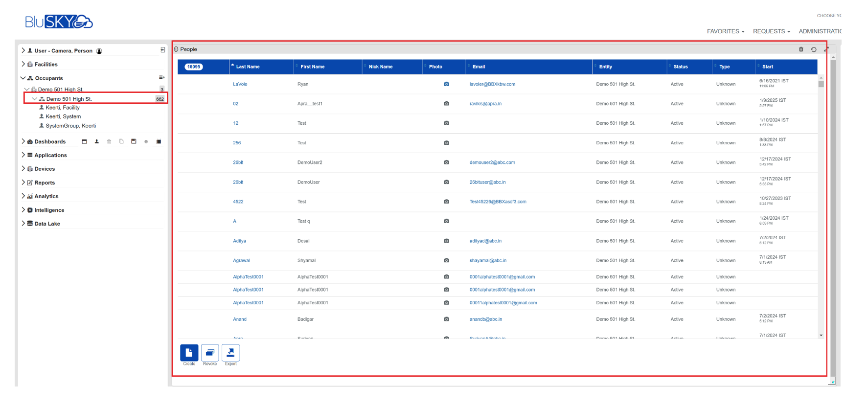Click the table scrollbar down arrow

pos(821,336)
